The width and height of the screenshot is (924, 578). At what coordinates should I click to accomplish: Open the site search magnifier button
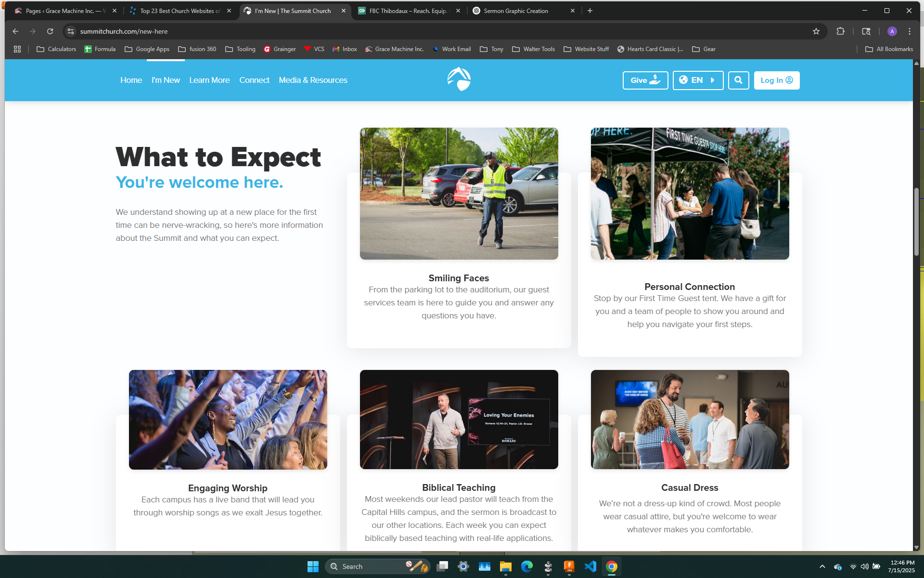coord(738,80)
